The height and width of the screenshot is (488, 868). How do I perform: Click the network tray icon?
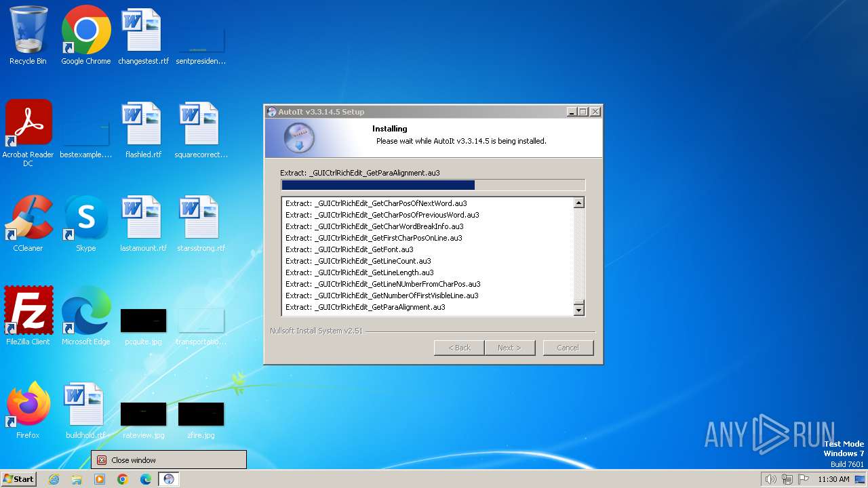click(x=787, y=479)
